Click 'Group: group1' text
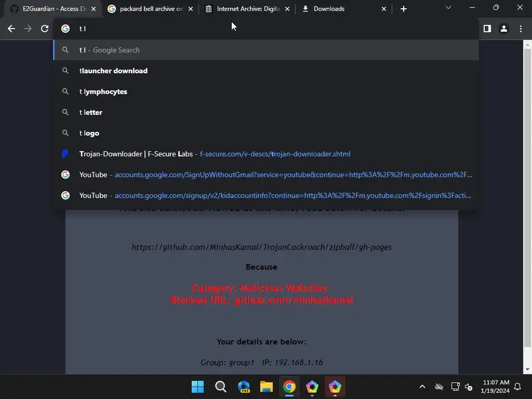This screenshot has width=532, height=399. 228,363
